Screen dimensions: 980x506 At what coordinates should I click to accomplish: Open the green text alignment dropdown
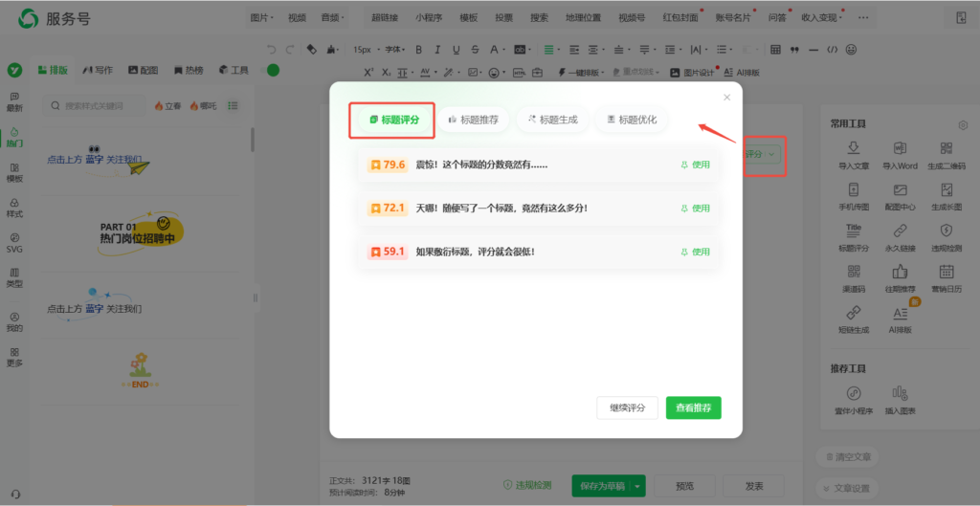coord(551,50)
